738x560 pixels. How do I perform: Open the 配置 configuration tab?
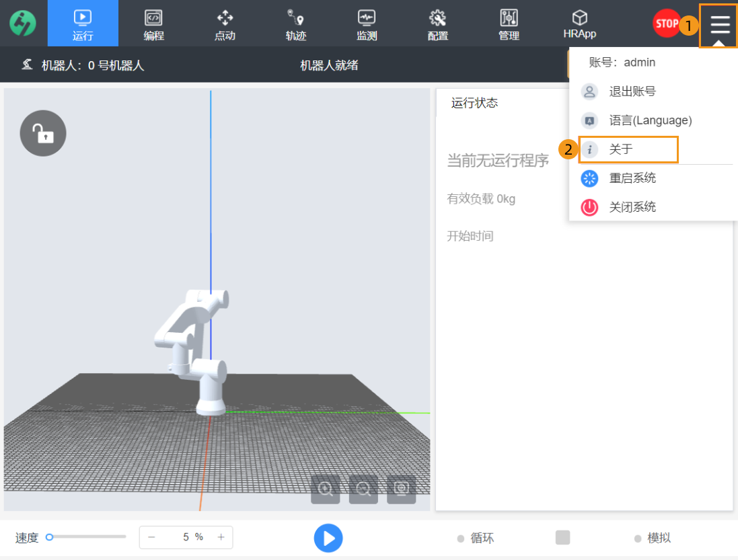click(x=438, y=24)
